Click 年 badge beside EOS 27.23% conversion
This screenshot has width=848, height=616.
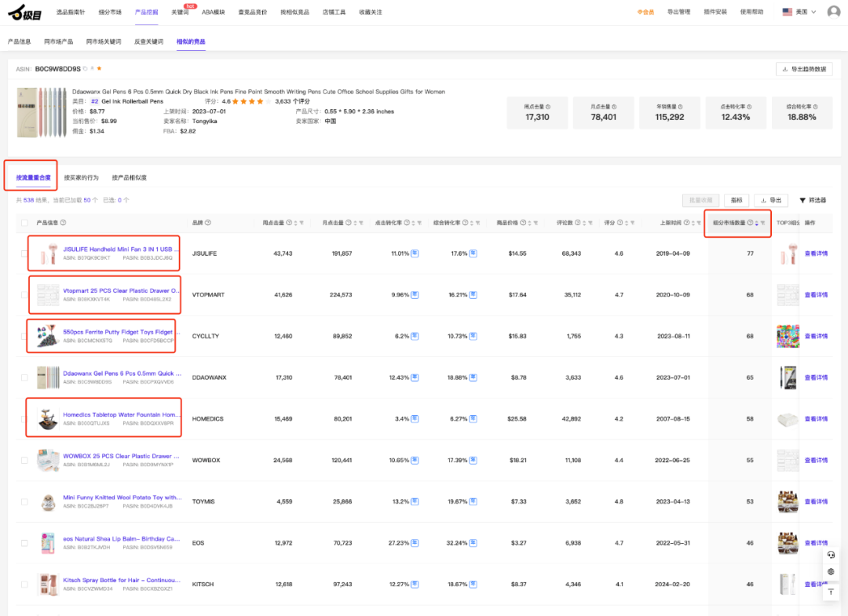(x=415, y=543)
